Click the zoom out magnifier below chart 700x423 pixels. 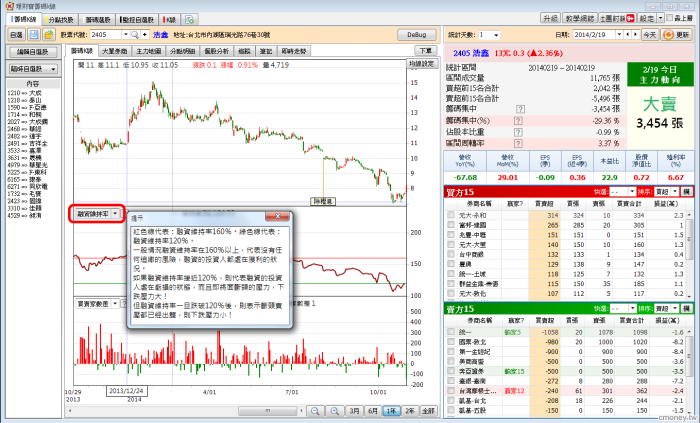coord(315,411)
